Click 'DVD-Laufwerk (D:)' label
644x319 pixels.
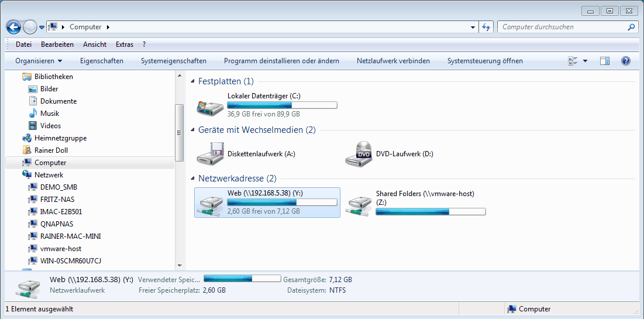coord(405,154)
